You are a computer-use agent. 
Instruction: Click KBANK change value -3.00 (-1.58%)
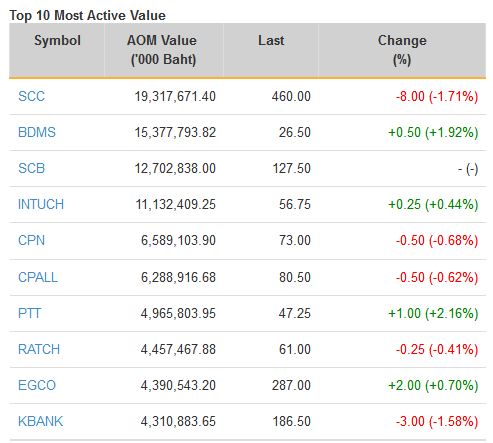tap(437, 421)
